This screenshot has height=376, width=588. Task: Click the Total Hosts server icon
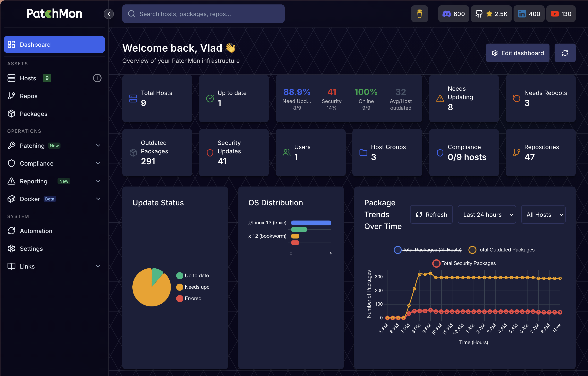[x=133, y=98]
